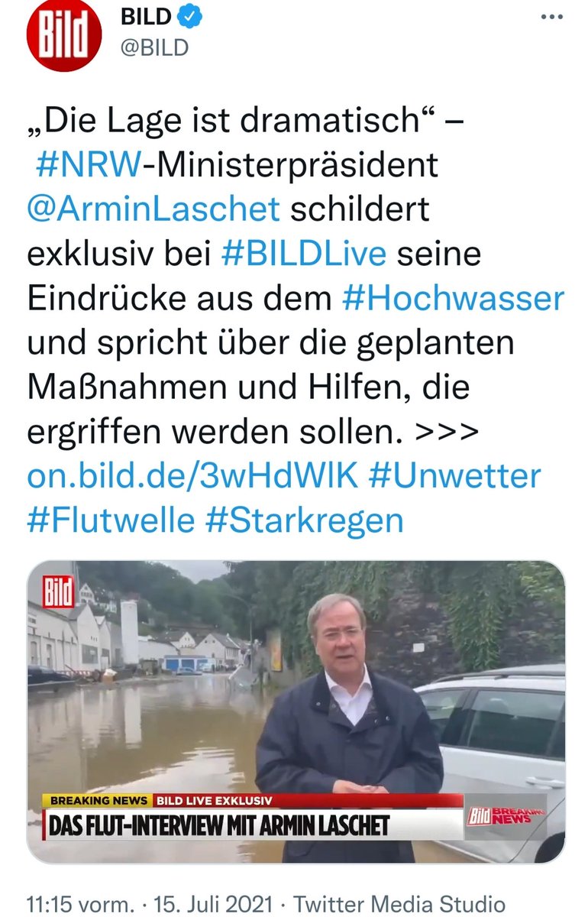
Task: Click the blue verified badge next to BILD
Action: point(191,18)
